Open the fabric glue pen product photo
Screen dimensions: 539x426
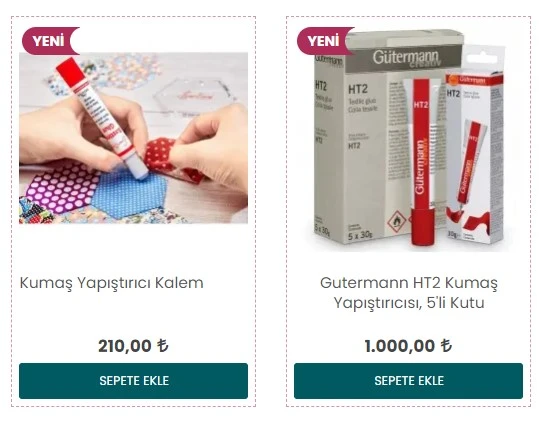pyautogui.click(x=133, y=138)
